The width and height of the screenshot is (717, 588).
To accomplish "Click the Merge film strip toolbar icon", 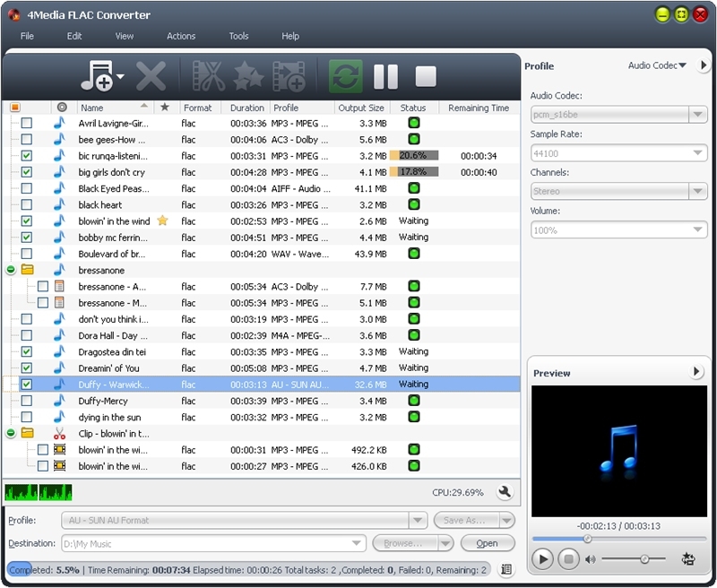I will pyautogui.click(x=289, y=75).
